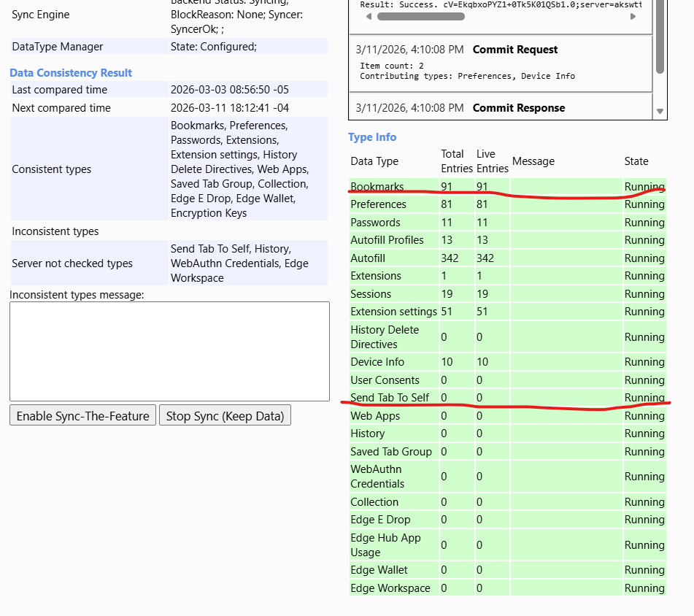Click the State: Configured; value
This screenshot has height=616, width=694.
coord(214,47)
